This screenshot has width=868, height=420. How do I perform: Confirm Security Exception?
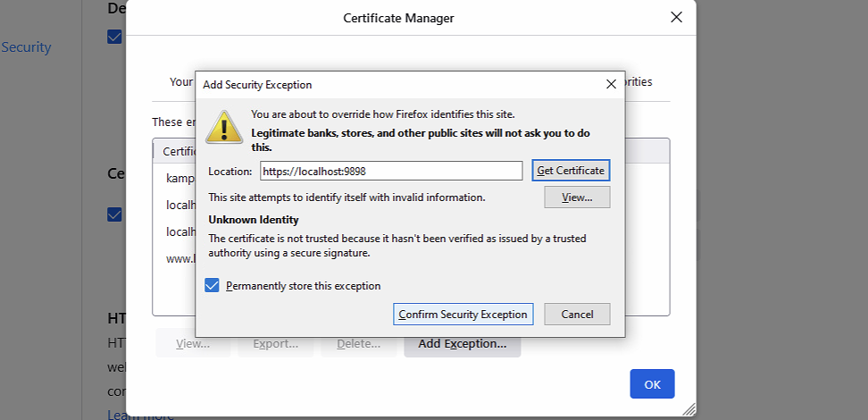point(463,315)
